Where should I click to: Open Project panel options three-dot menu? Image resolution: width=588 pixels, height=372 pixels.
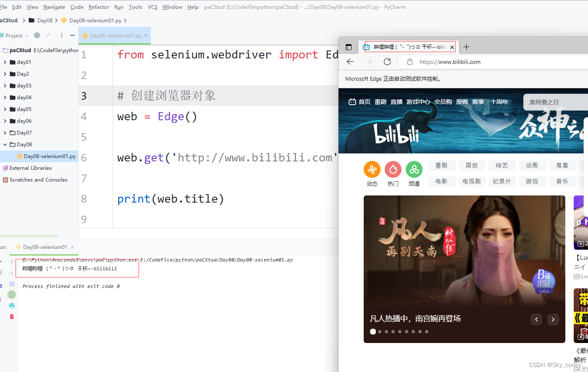pos(62,35)
